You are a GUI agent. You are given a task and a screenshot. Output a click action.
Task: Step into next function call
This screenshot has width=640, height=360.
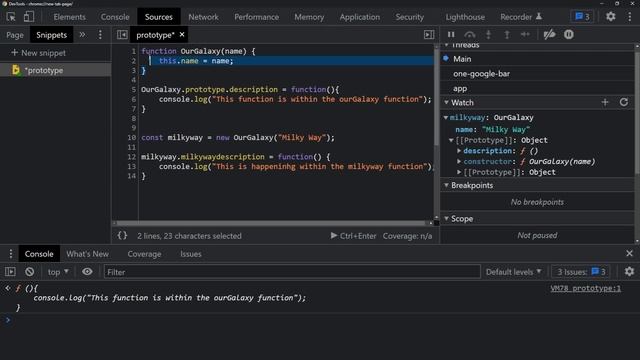pos(488,35)
